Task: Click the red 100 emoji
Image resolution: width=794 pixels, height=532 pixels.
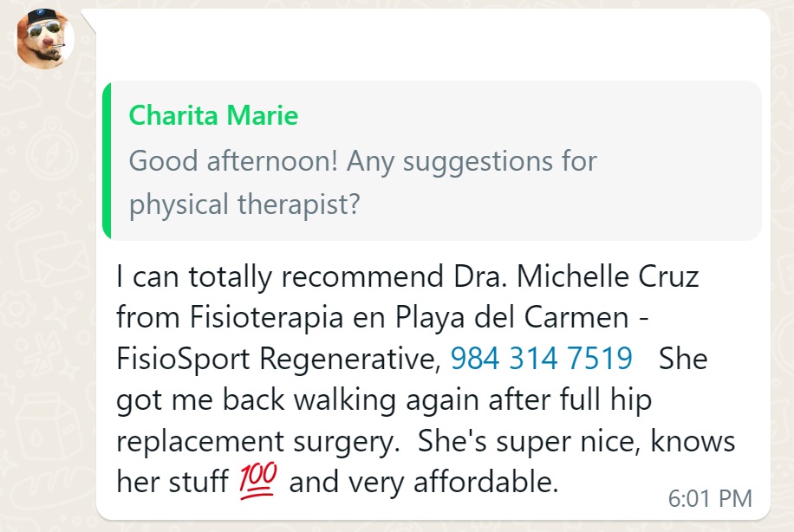Action: [x=257, y=481]
